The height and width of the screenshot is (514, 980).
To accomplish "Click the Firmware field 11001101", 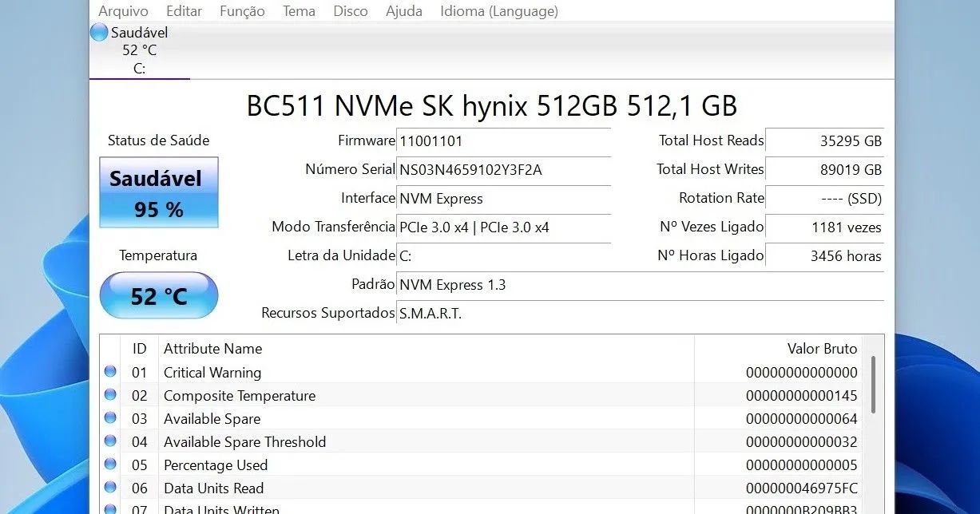I will 504,141.
